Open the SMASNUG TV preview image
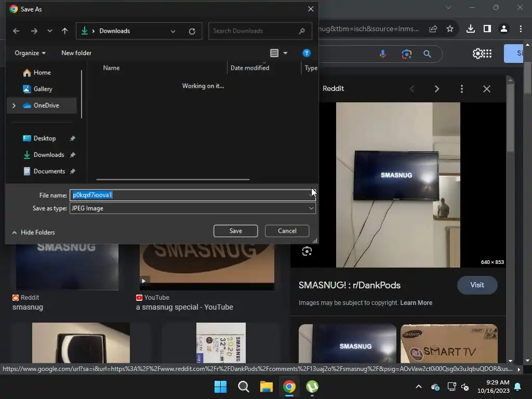The image size is (532, 399). tap(398, 185)
